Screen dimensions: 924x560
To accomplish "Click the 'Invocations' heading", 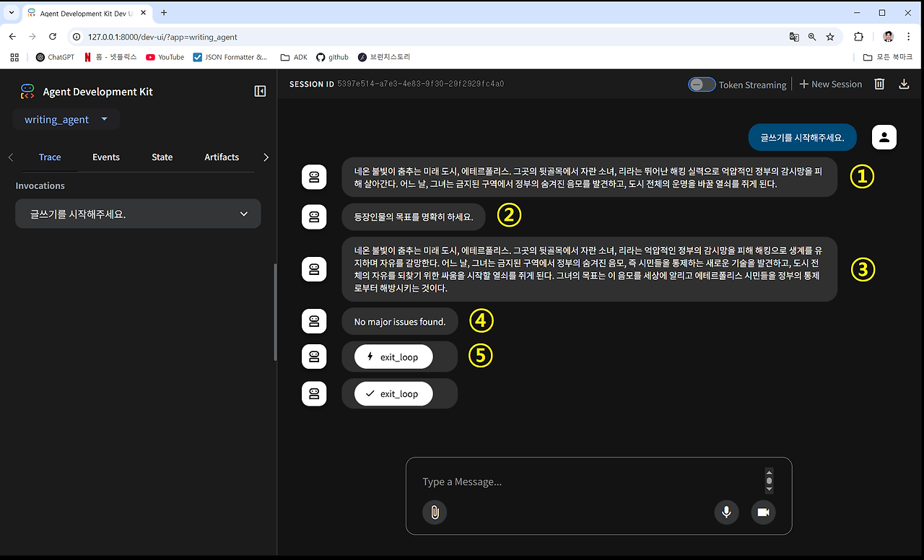I will coord(40,186).
